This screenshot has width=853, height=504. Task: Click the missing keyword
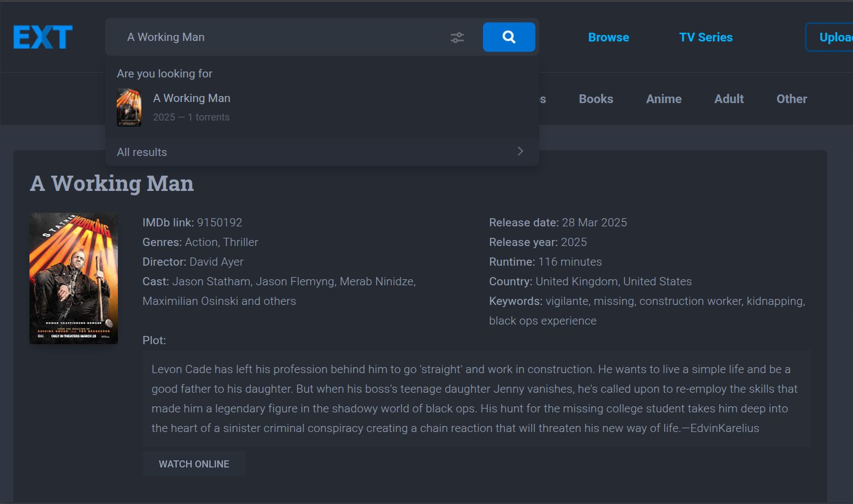coord(614,301)
